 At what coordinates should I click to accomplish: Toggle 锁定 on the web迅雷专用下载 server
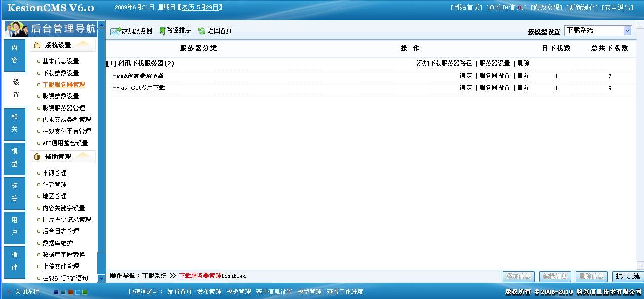(x=464, y=76)
